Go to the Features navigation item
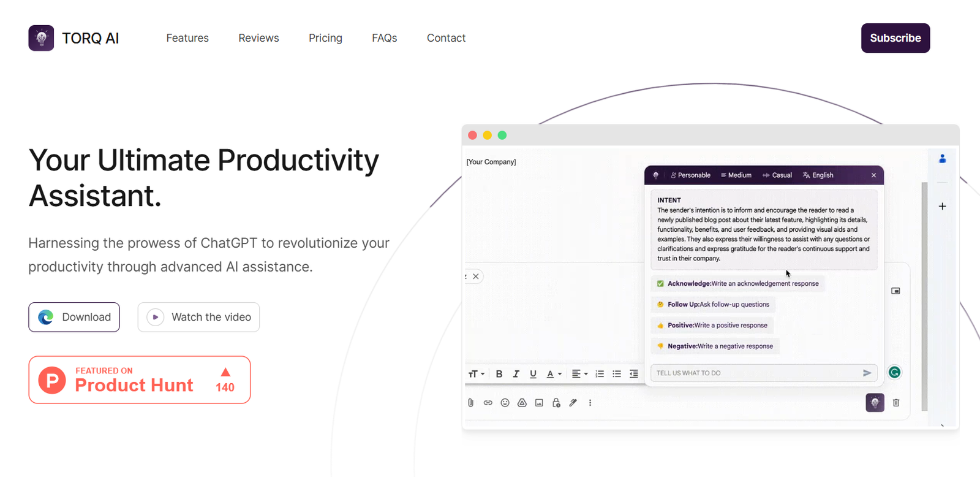Viewport: 980px width, 477px height. (187, 38)
